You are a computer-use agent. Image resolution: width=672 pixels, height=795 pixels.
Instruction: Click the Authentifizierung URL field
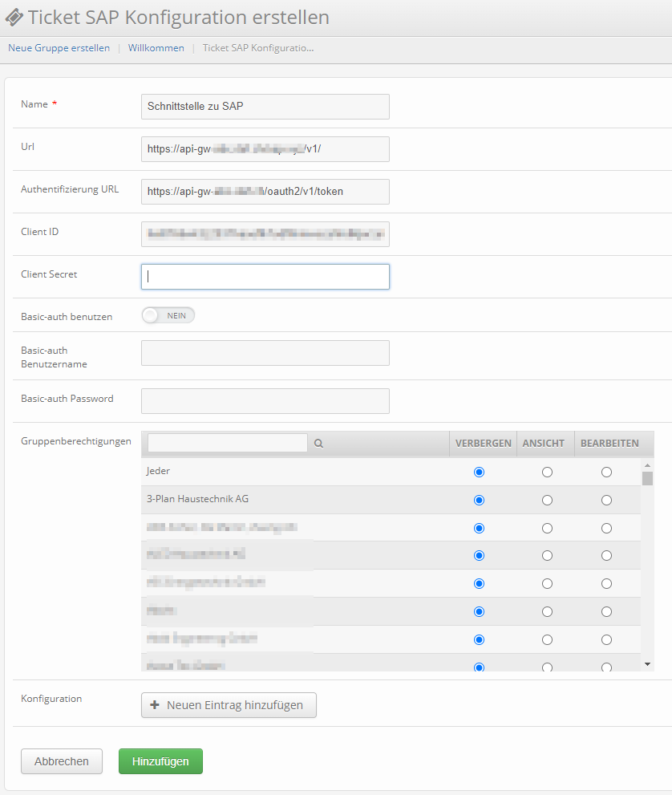[x=265, y=192]
